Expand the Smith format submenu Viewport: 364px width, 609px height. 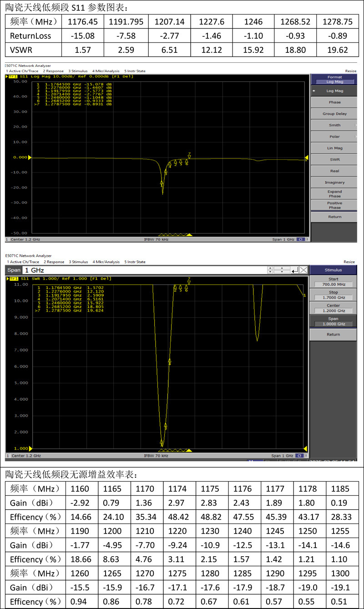[x=335, y=125]
